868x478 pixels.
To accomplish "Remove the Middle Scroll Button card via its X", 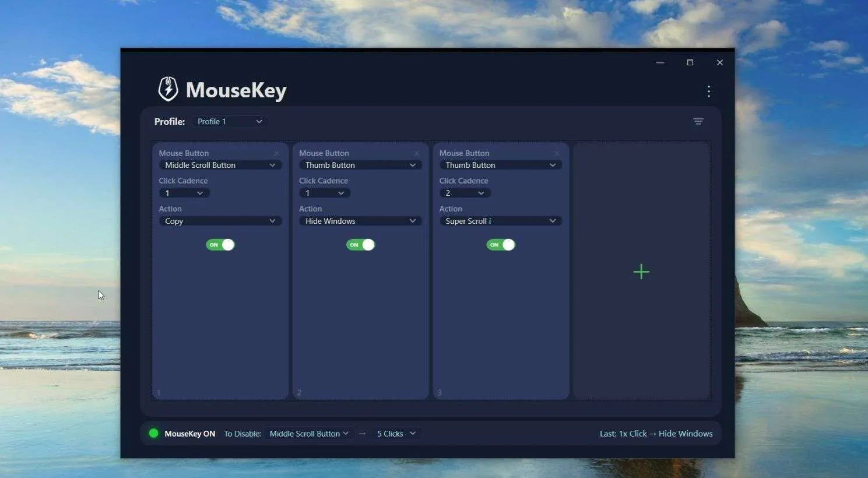I will pos(276,153).
